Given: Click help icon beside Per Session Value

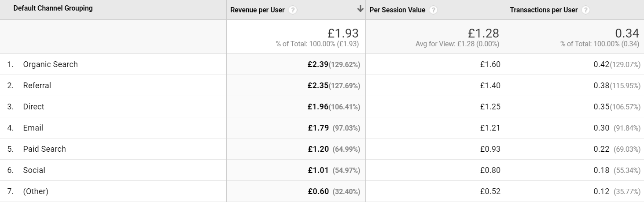Looking at the screenshot, I should 434,10.
